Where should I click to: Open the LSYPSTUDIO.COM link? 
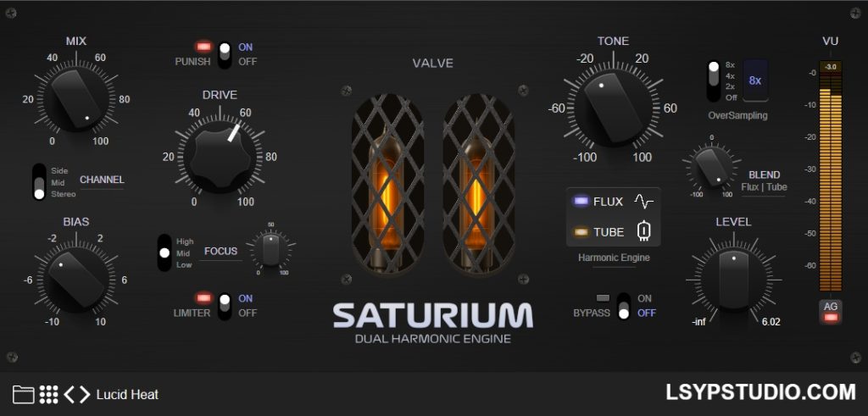(x=760, y=392)
